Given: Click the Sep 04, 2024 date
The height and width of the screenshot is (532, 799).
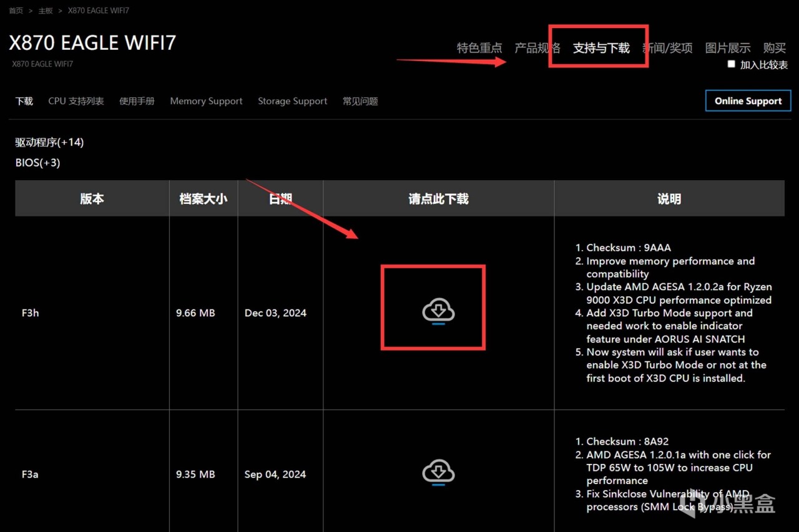Looking at the screenshot, I should [275, 475].
